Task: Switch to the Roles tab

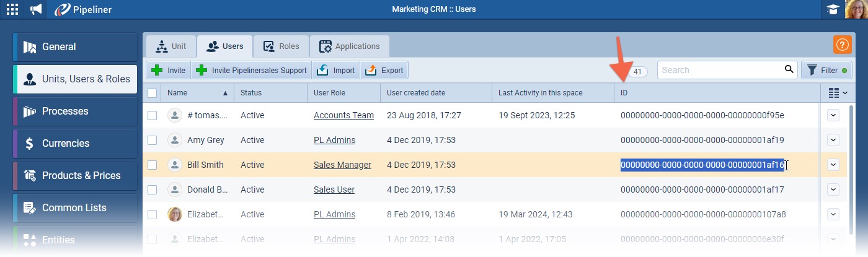Action: click(281, 46)
